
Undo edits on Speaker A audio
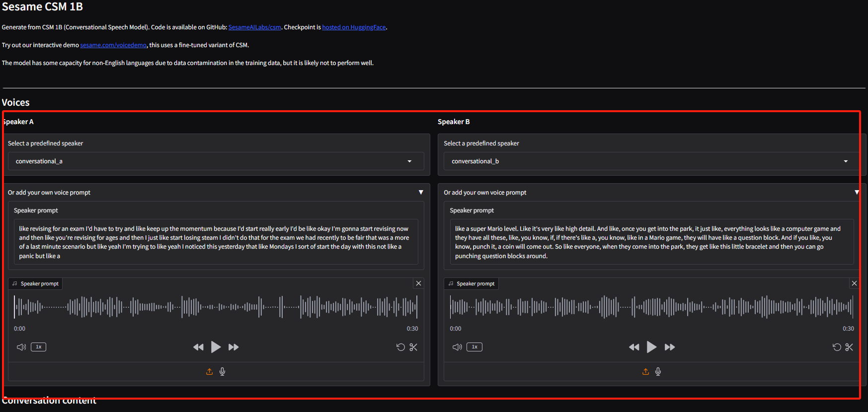(400, 347)
